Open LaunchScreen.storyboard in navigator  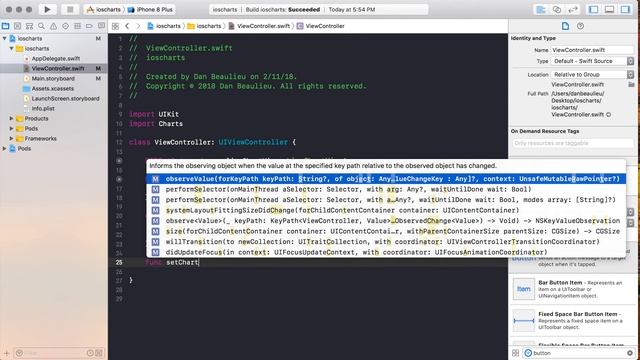coord(65,99)
